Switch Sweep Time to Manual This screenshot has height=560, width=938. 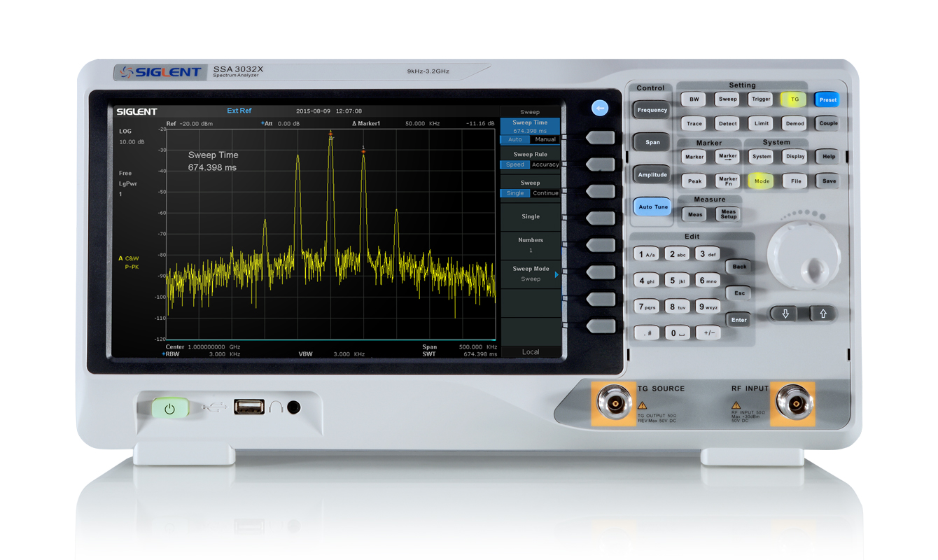545,139
